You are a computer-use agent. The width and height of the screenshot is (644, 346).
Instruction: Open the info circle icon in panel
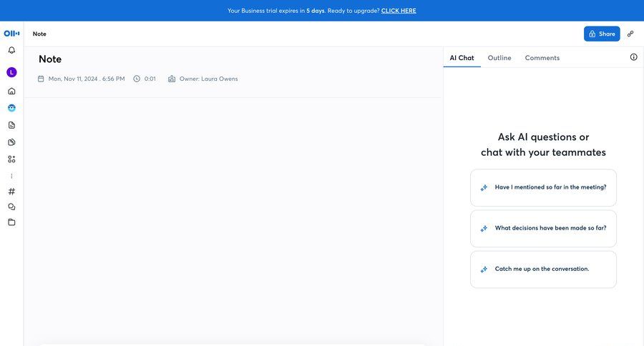(x=634, y=57)
